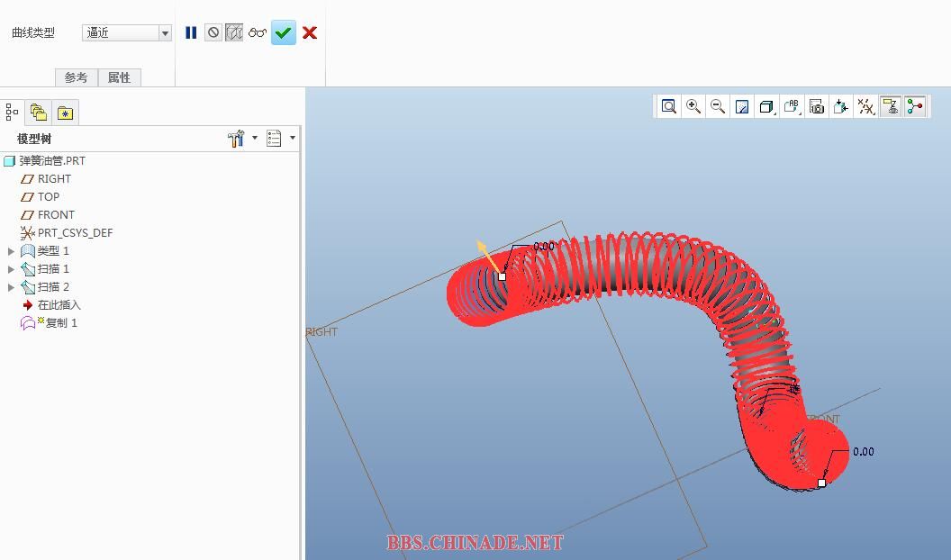Viewport: 951px width, 560px height.
Task: Click the Refit view magnifier icon
Action: [x=669, y=106]
